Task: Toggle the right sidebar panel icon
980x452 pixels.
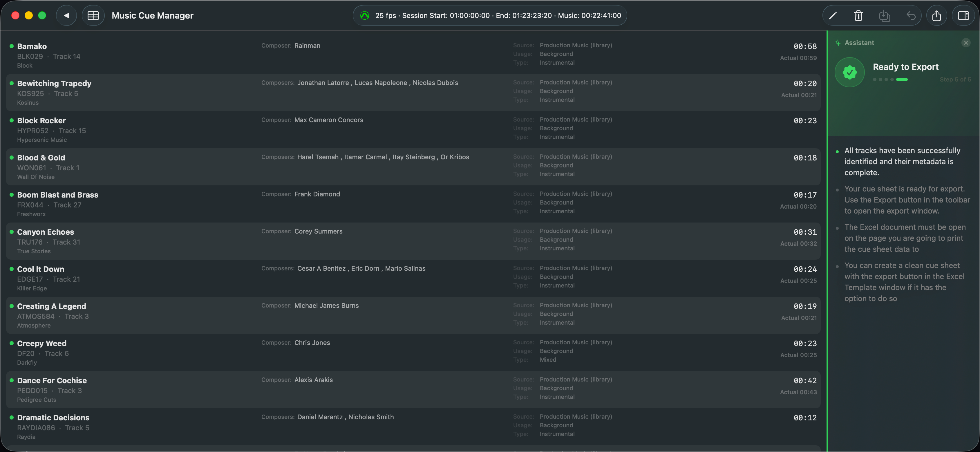Action: 964,16
